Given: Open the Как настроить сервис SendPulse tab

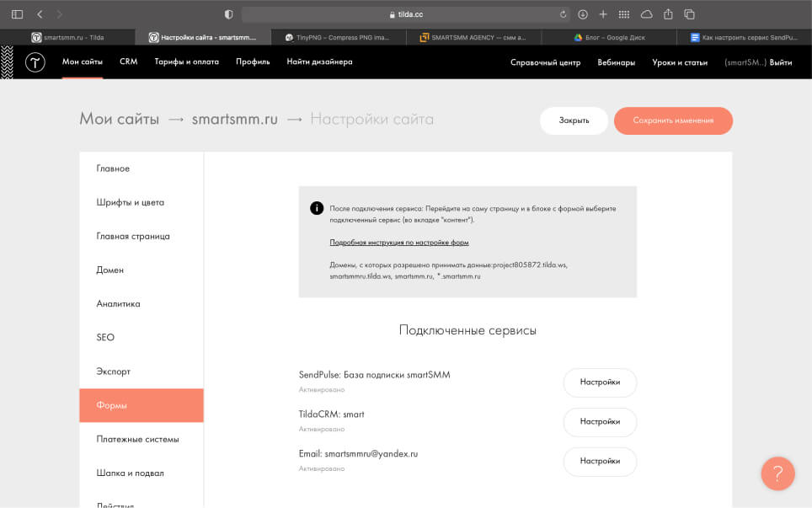Looking at the screenshot, I should pyautogui.click(x=744, y=37).
